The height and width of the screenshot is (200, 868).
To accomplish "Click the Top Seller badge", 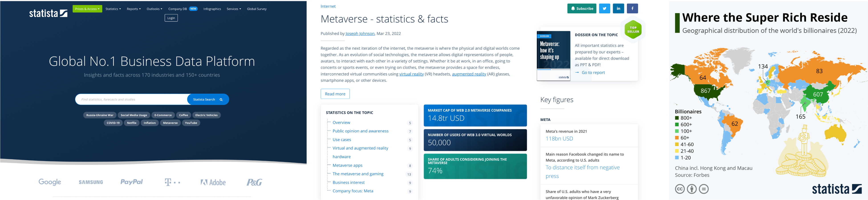I will [633, 30].
